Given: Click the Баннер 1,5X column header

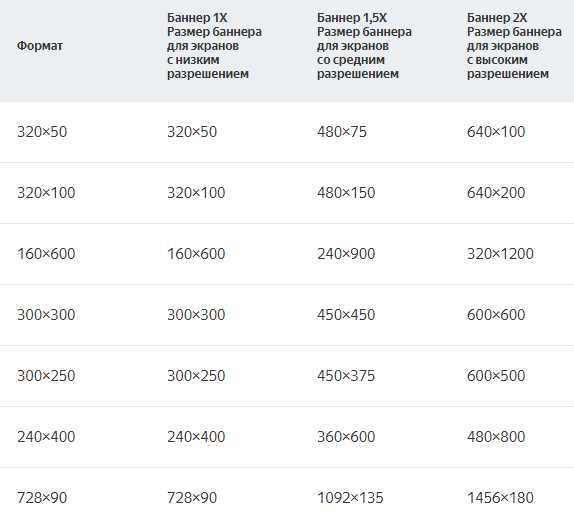Looking at the screenshot, I should 364,46.
